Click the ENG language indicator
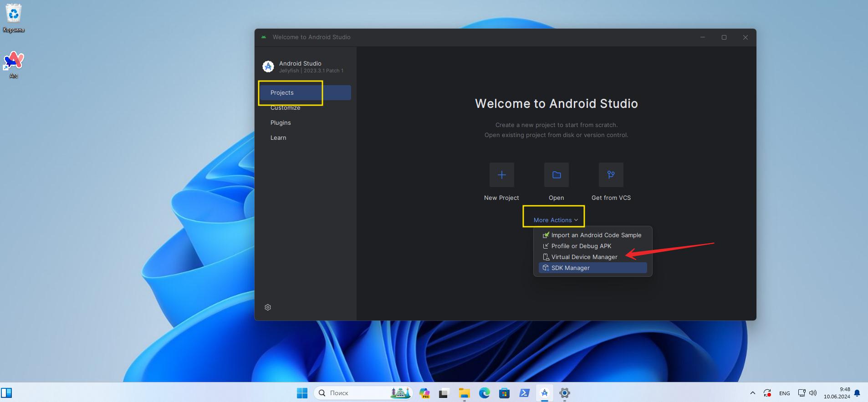Screen dimensions: 868x402 (x=785, y=393)
